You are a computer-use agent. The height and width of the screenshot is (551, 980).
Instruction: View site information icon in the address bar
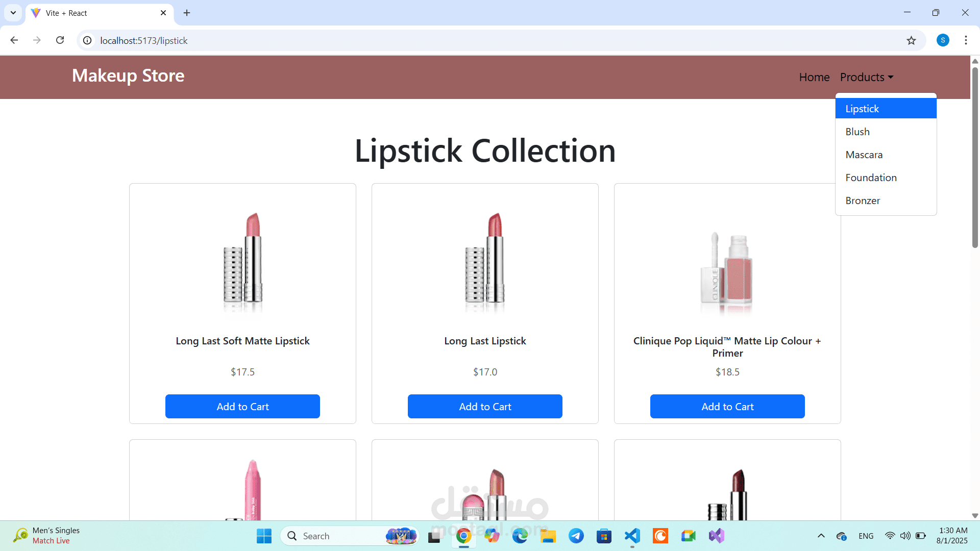coord(87,40)
